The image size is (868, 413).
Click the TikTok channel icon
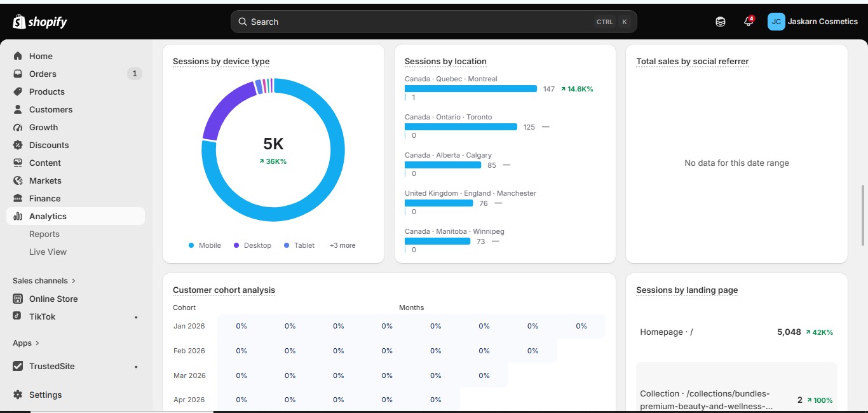[18, 316]
